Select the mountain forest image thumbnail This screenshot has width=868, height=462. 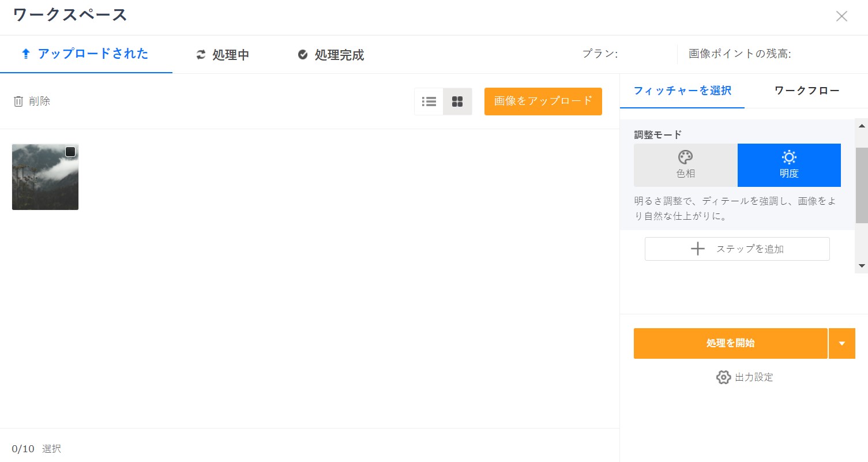point(45,177)
